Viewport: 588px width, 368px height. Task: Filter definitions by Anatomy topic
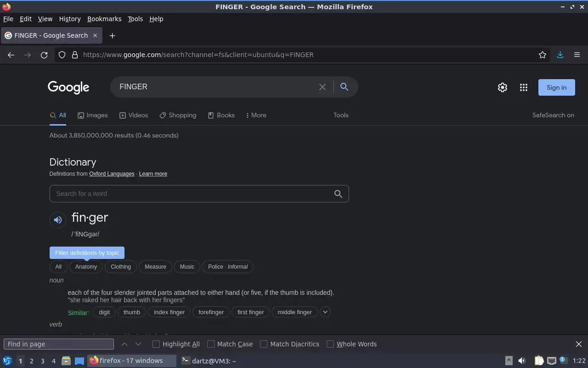[x=86, y=267]
